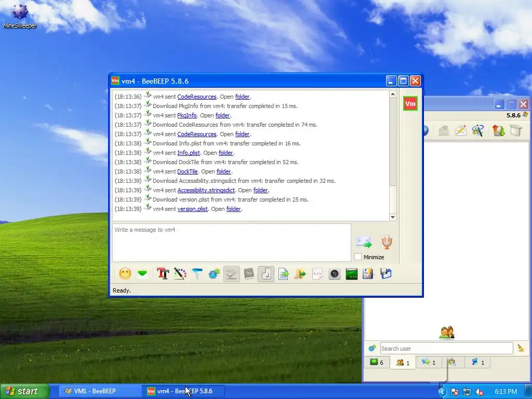This screenshot has width=532, height=399.
Task: Click the 'Ready.' status bar text
Action: click(x=122, y=290)
